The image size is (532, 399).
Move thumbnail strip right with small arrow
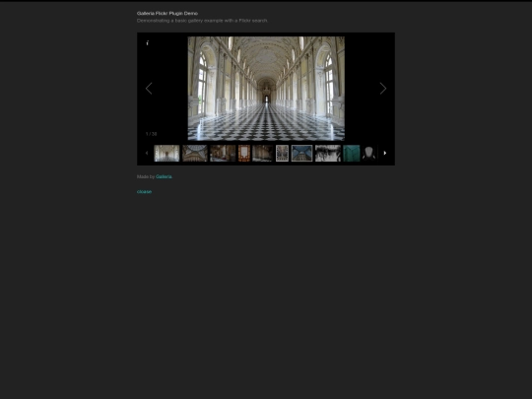[x=385, y=153]
